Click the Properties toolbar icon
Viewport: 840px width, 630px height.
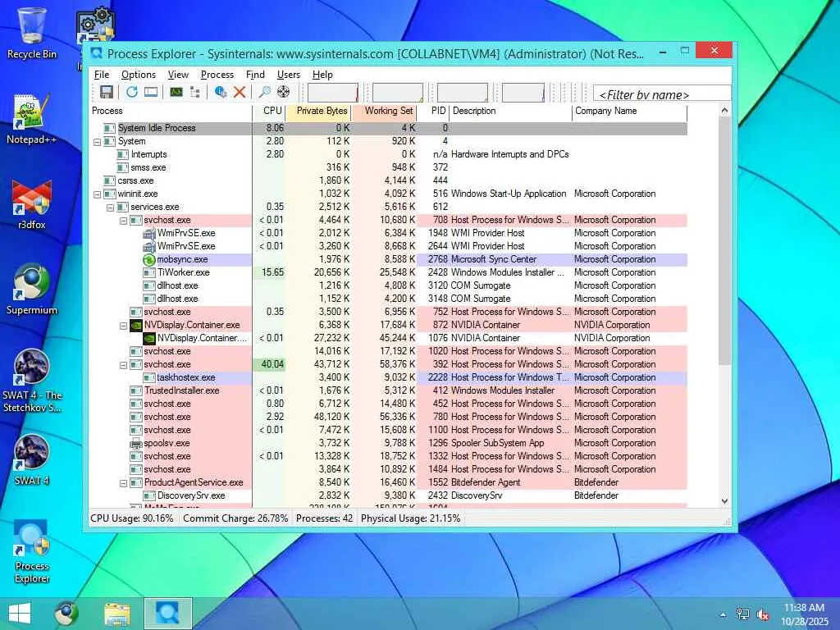tap(220, 92)
